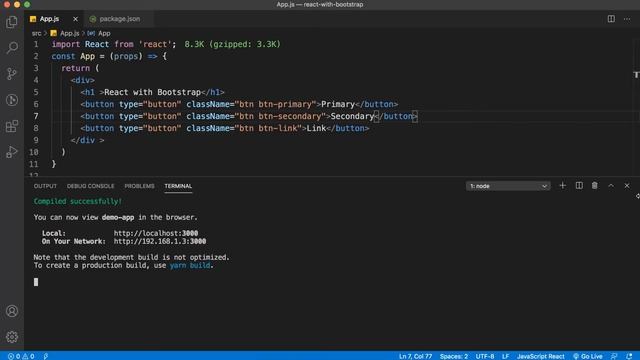Open the Manage settings gear
The height and width of the screenshot is (360, 640).
pos(12,337)
